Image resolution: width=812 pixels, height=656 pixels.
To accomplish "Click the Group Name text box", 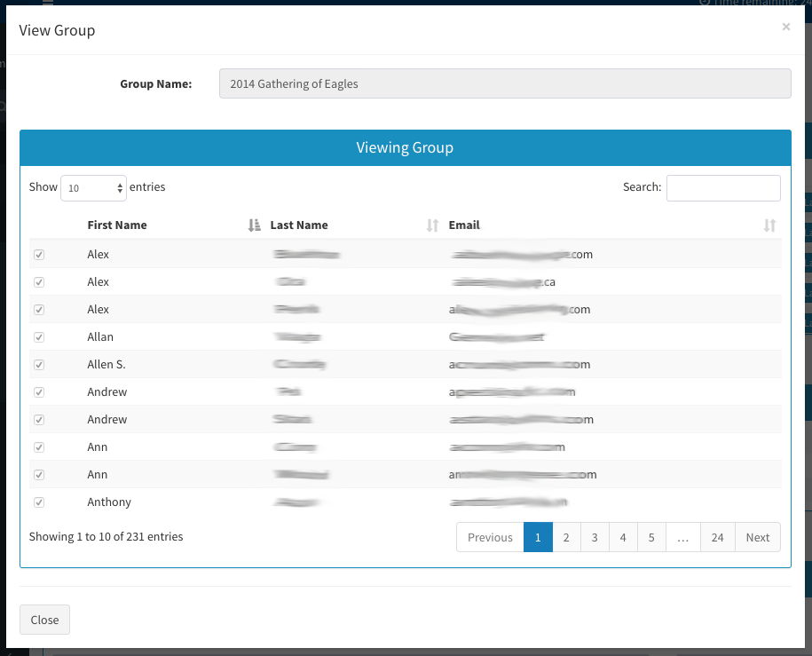I will pos(505,83).
